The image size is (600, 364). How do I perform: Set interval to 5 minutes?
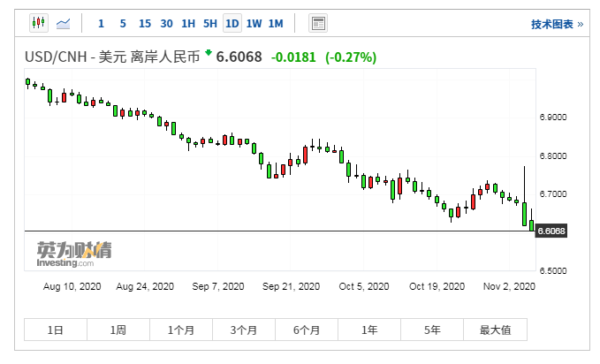click(122, 23)
